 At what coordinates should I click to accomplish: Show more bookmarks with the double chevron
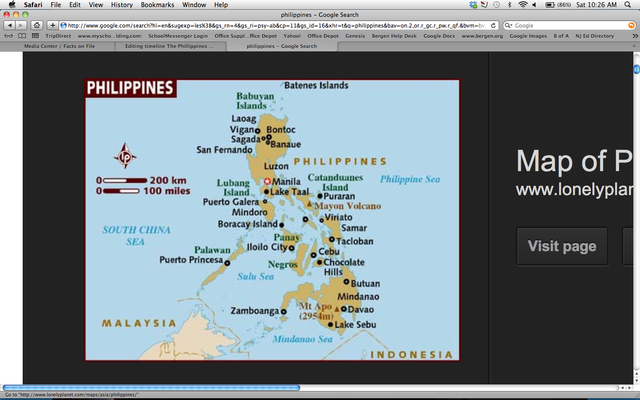coord(635,36)
